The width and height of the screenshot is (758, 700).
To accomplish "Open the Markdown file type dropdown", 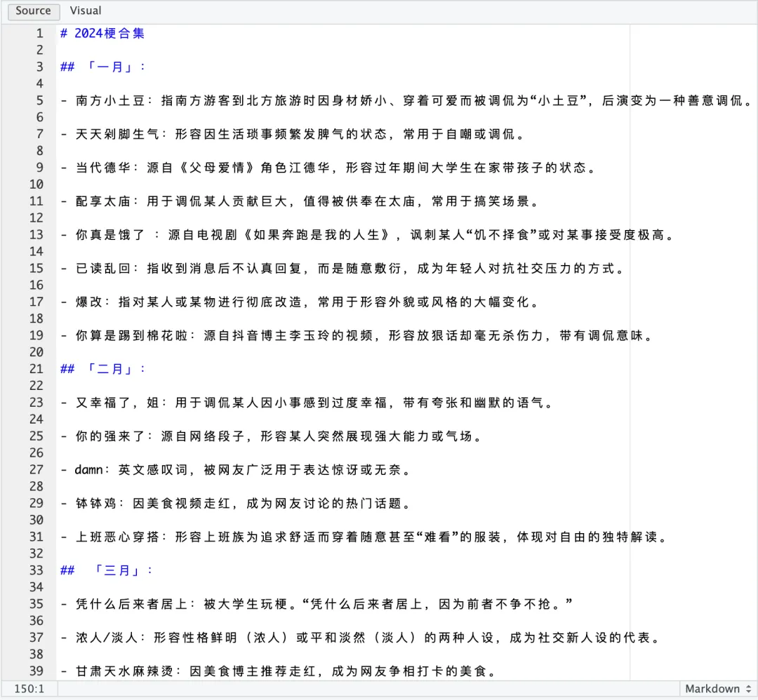I will 718,688.
